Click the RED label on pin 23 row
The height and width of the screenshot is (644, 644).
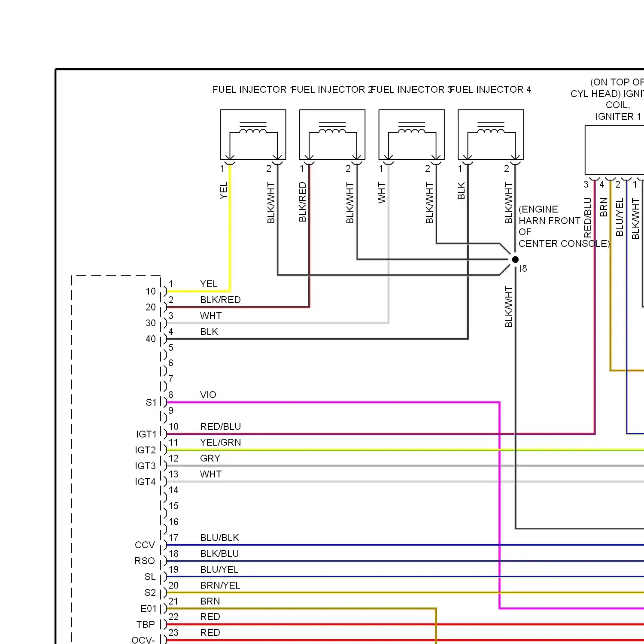click(210, 632)
